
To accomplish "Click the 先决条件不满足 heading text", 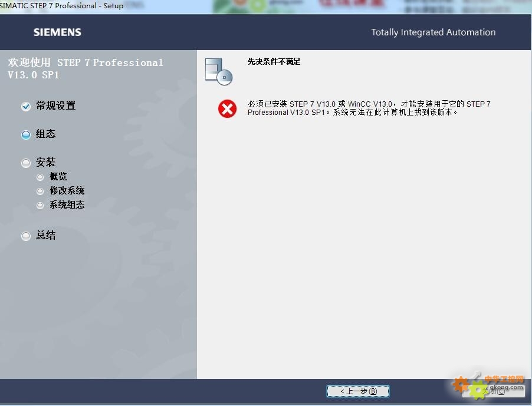I will (x=274, y=61).
